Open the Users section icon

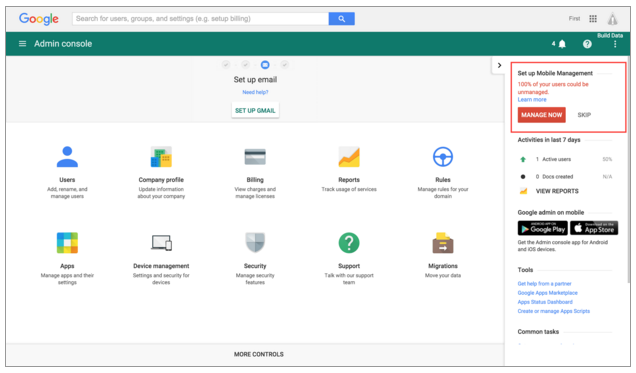pyautogui.click(x=67, y=157)
